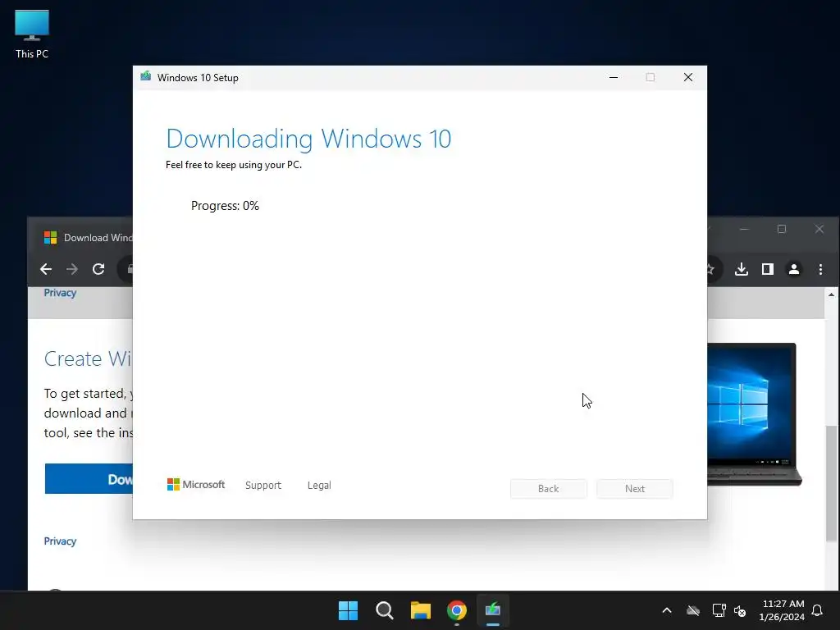Show hidden system tray icons
This screenshot has width=840, height=630.
click(x=667, y=610)
